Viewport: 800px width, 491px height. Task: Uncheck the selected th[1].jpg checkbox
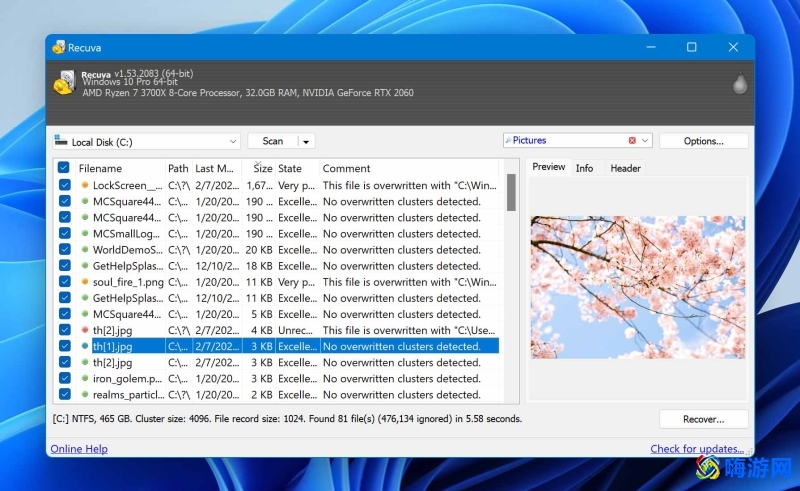65,346
